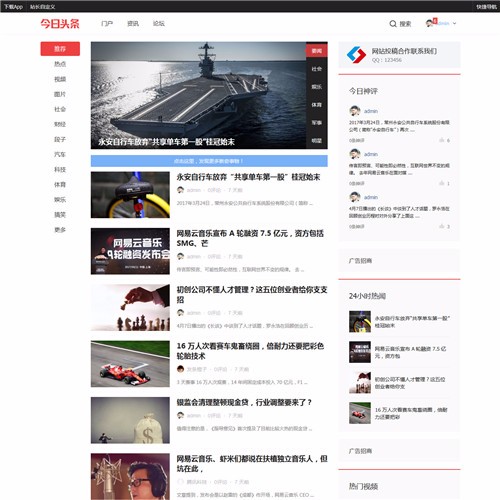Open article 网易云音乐、虾米们都说在扶植独立音乐人
This screenshot has height=500, width=500.
[x=252, y=463]
